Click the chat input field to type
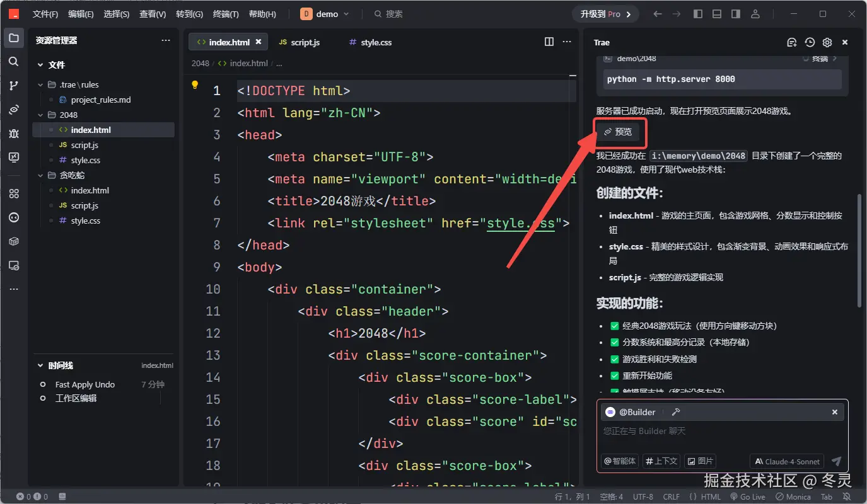Image resolution: width=867 pixels, height=504 pixels. (722, 432)
